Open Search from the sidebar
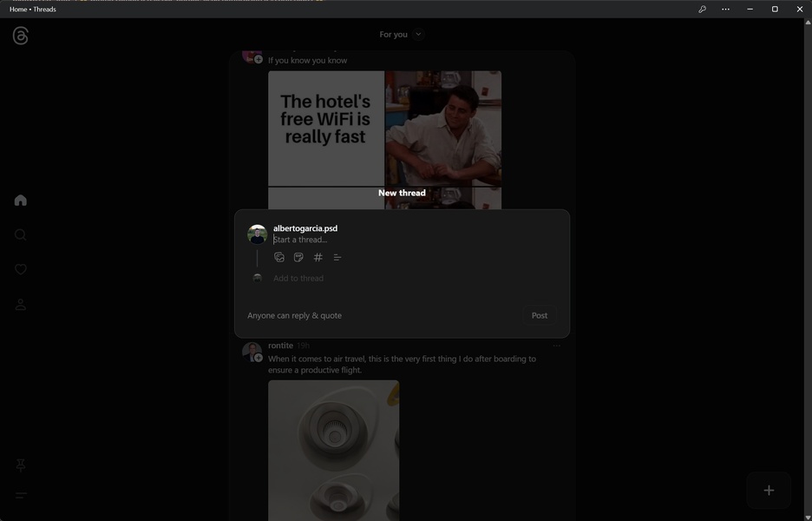Viewport: 812px width, 521px height. tap(20, 234)
